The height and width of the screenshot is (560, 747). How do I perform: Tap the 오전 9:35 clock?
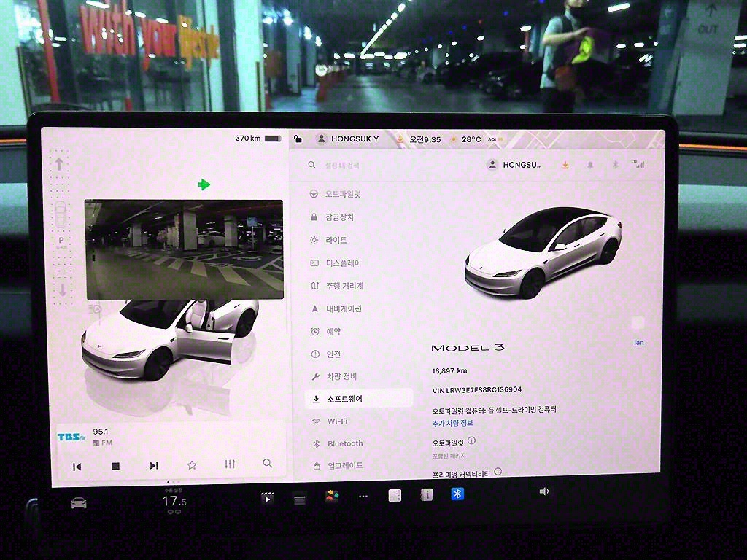425,139
